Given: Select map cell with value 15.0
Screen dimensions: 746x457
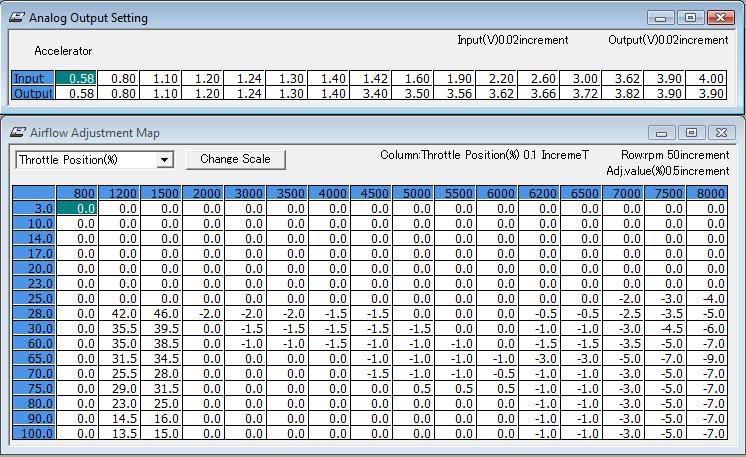Looking at the screenshot, I should pyautogui.click(x=161, y=433).
